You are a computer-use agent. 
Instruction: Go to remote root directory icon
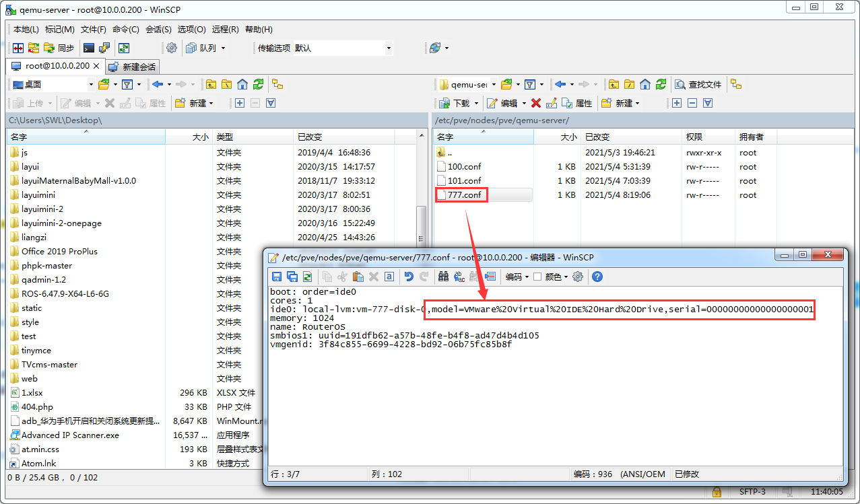[629, 84]
